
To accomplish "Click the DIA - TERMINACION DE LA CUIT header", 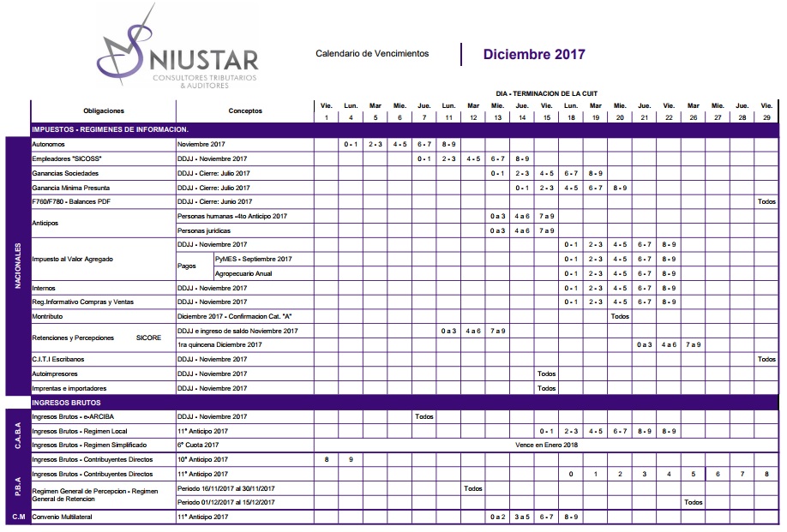I will pos(546,93).
